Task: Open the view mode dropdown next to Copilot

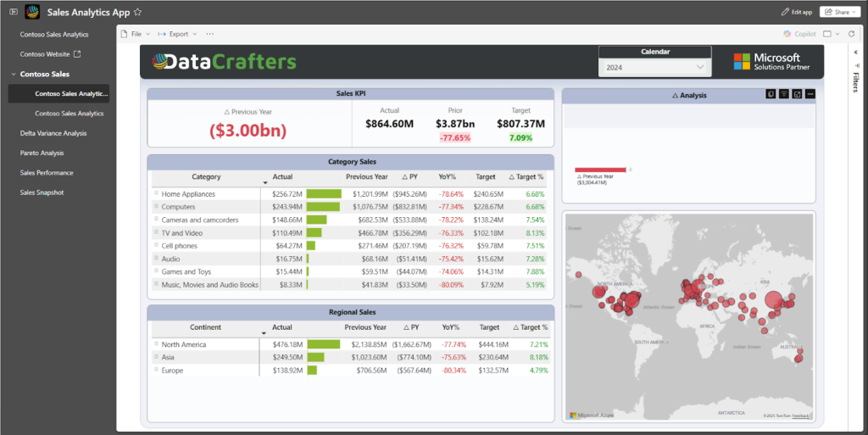Action: tap(832, 34)
